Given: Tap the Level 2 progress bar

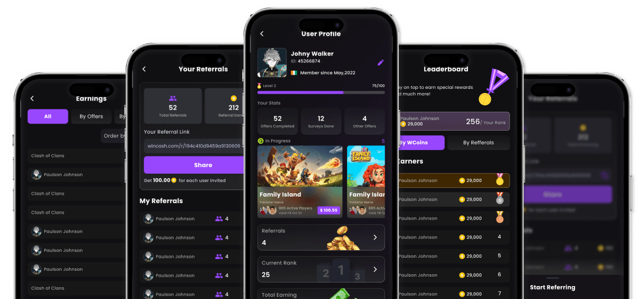Looking at the screenshot, I should (321, 92).
